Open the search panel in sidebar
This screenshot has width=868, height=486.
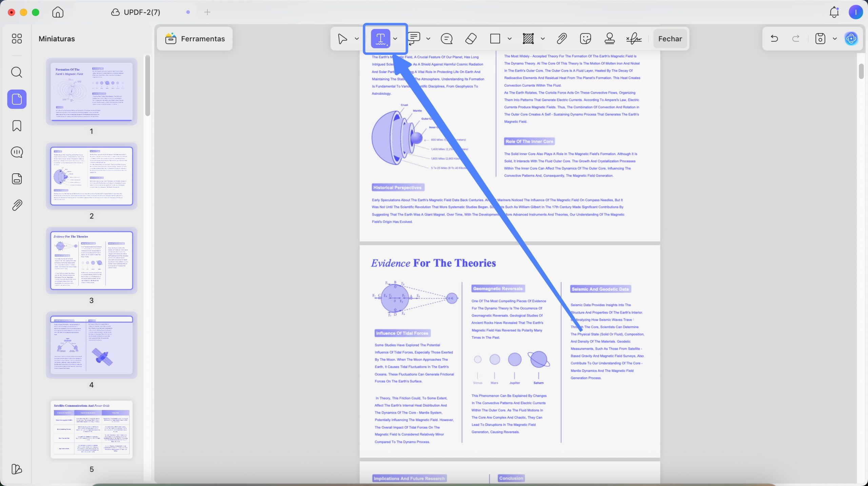pos(17,72)
